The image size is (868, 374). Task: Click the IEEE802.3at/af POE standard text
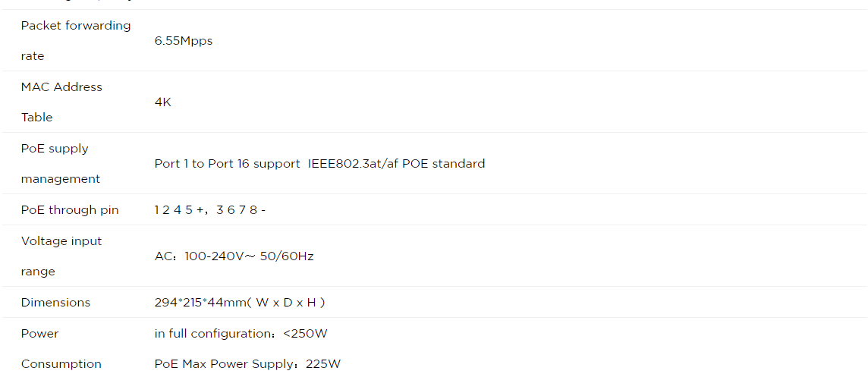396,164
